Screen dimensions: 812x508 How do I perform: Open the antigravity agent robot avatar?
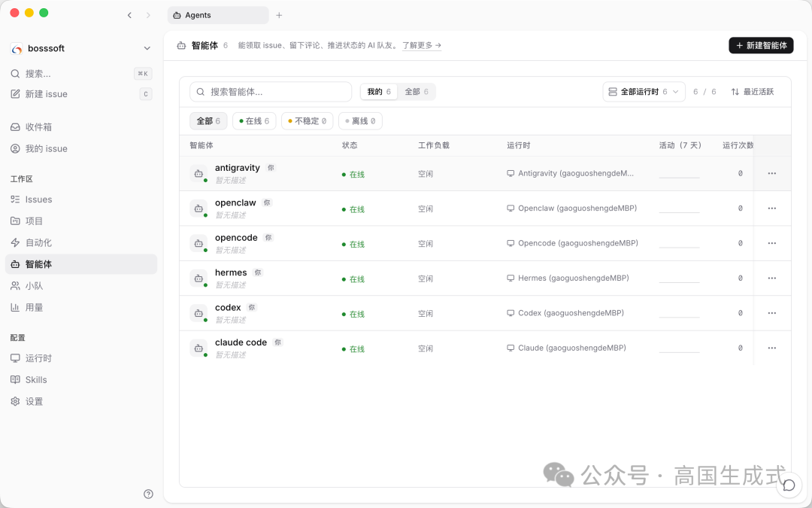point(198,174)
